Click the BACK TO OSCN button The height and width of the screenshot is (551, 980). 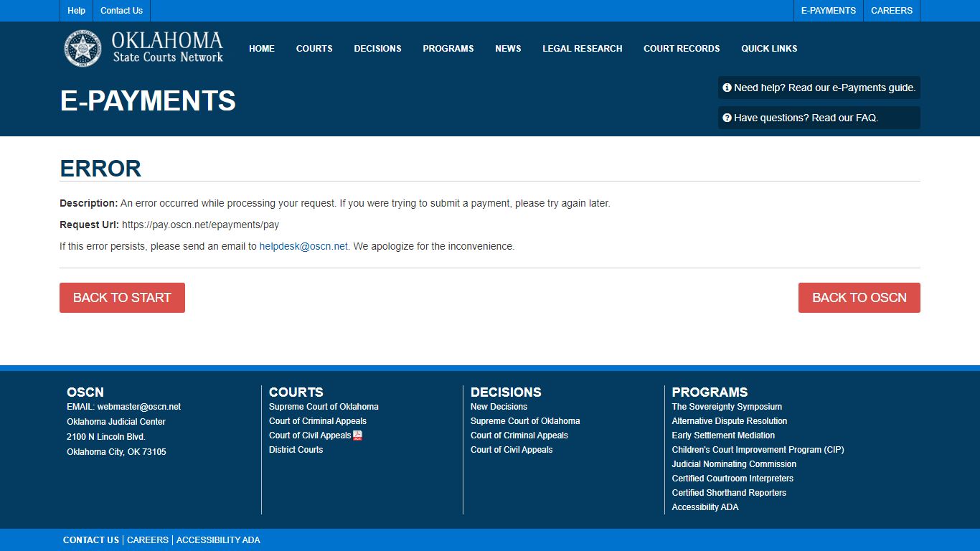pyautogui.click(x=859, y=298)
